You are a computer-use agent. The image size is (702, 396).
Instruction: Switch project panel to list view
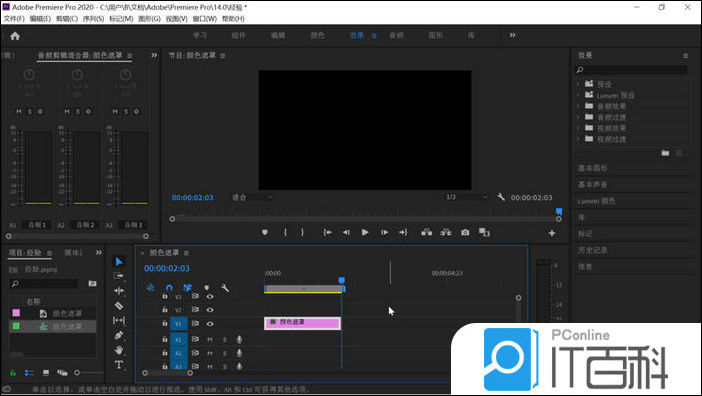29,373
